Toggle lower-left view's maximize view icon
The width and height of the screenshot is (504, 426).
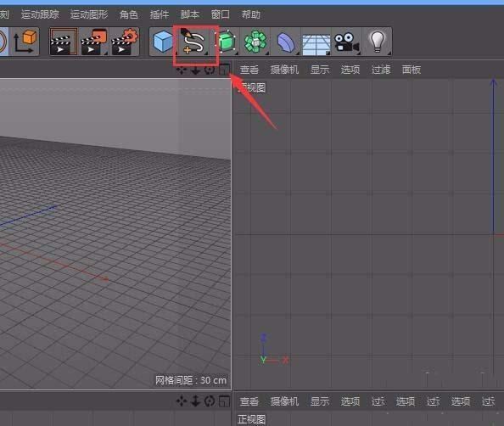pos(224,401)
